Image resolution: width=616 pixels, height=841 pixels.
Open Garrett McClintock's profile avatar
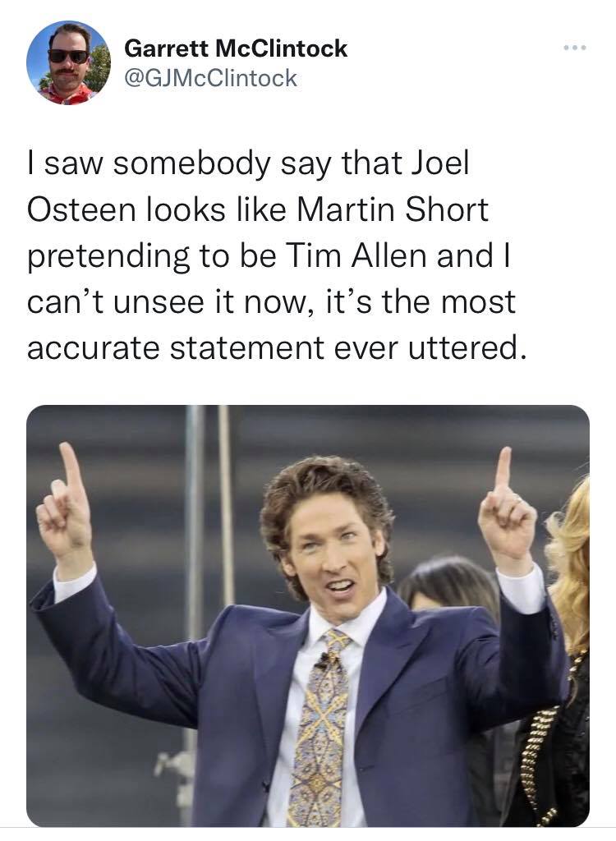coord(69,62)
